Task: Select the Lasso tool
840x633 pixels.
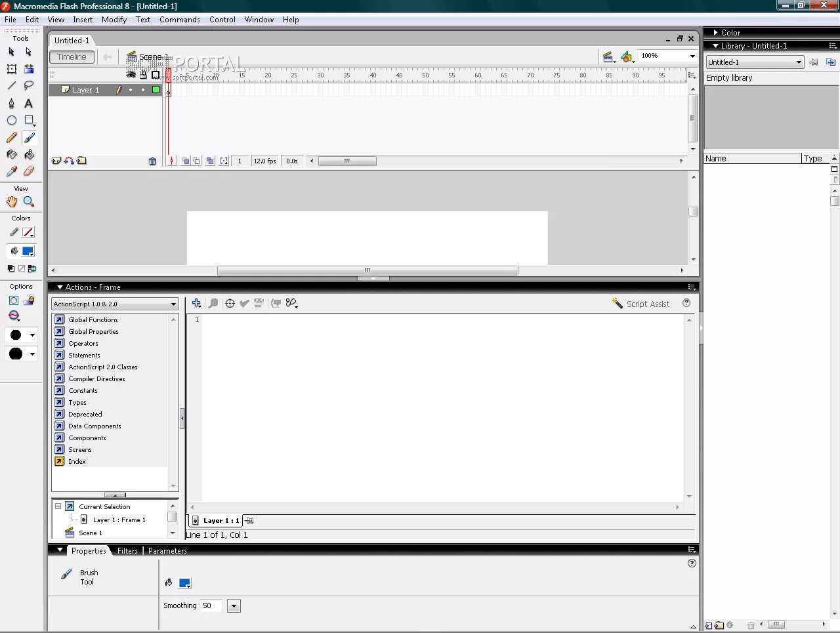Action: point(28,86)
